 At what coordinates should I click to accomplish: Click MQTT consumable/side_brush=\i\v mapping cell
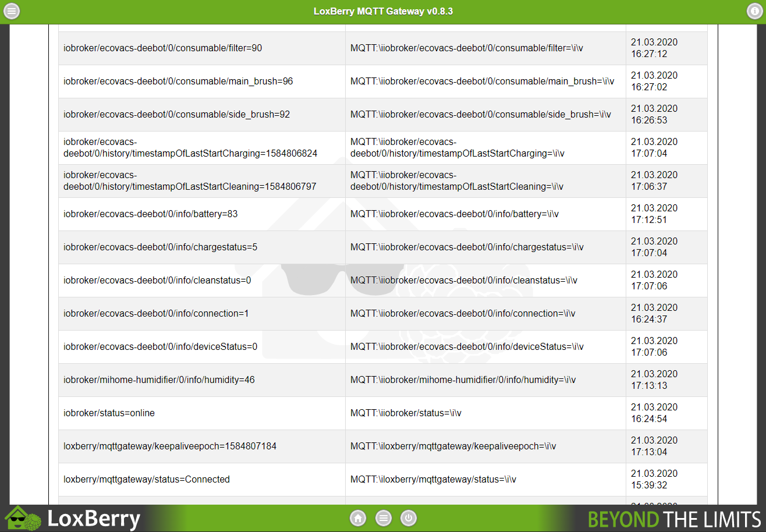pyautogui.click(x=485, y=115)
